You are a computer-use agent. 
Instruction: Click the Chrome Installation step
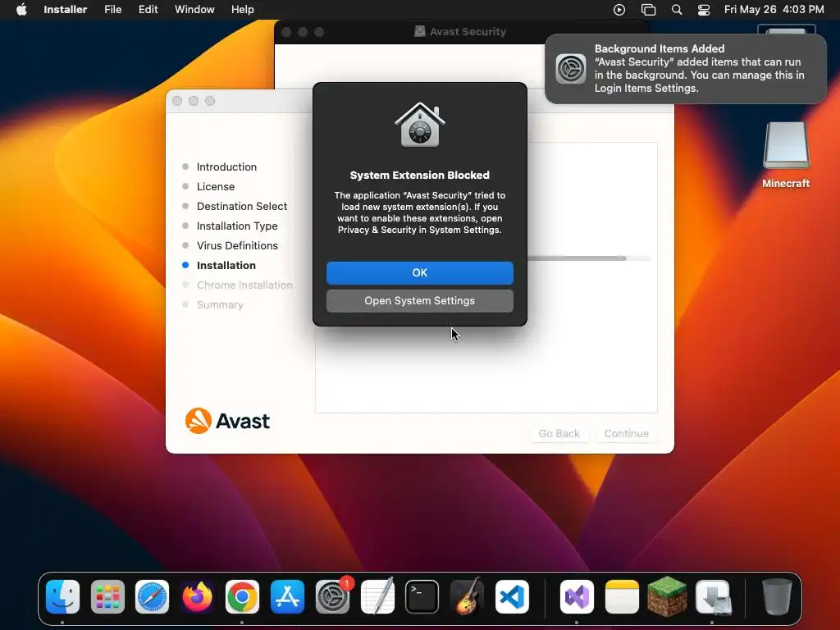tap(244, 285)
